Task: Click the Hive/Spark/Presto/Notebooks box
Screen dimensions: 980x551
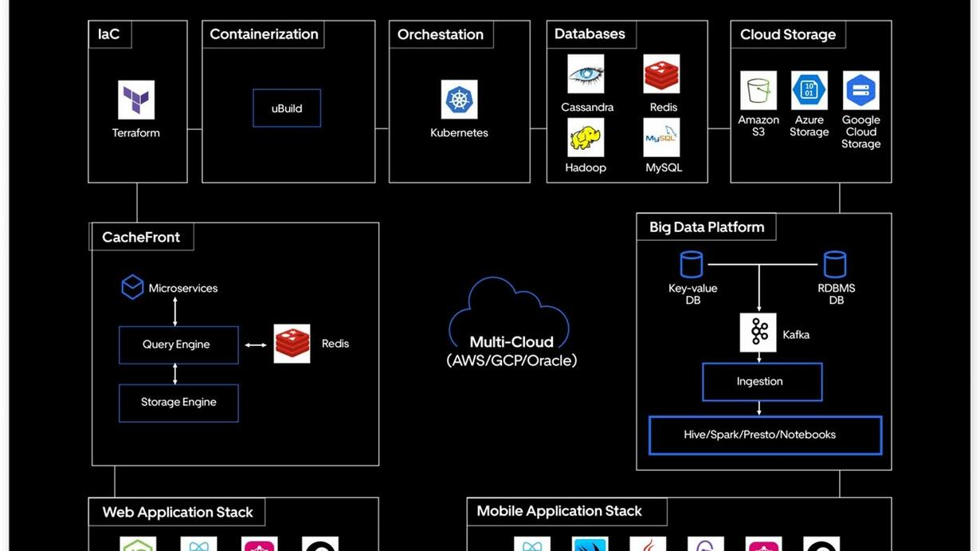Action: (x=765, y=435)
